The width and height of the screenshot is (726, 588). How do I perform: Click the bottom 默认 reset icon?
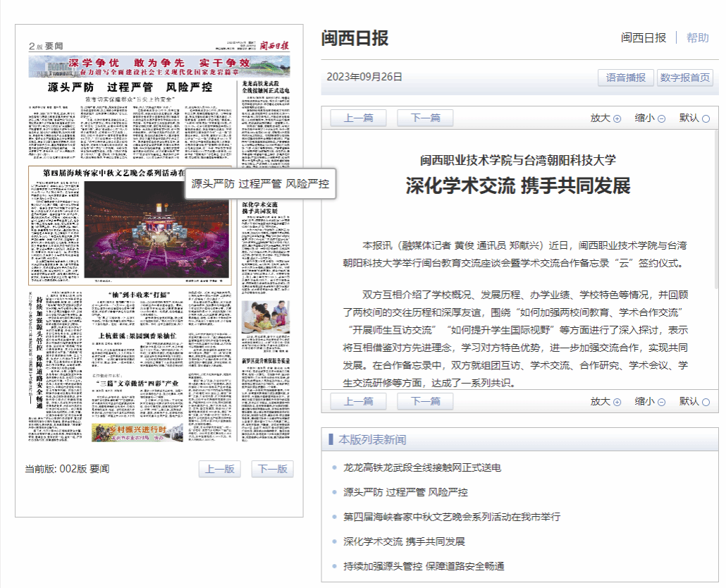tap(706, 402)
